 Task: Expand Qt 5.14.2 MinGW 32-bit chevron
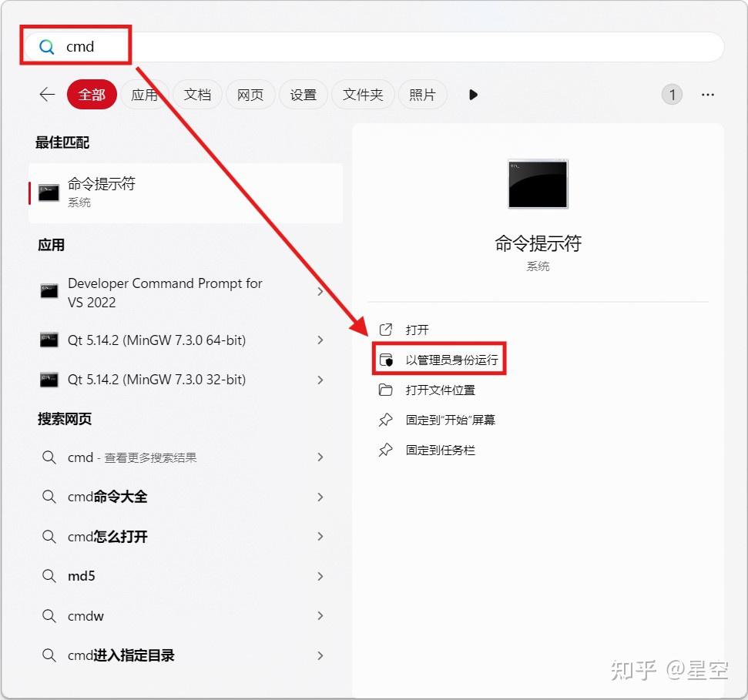pos(320,380)
